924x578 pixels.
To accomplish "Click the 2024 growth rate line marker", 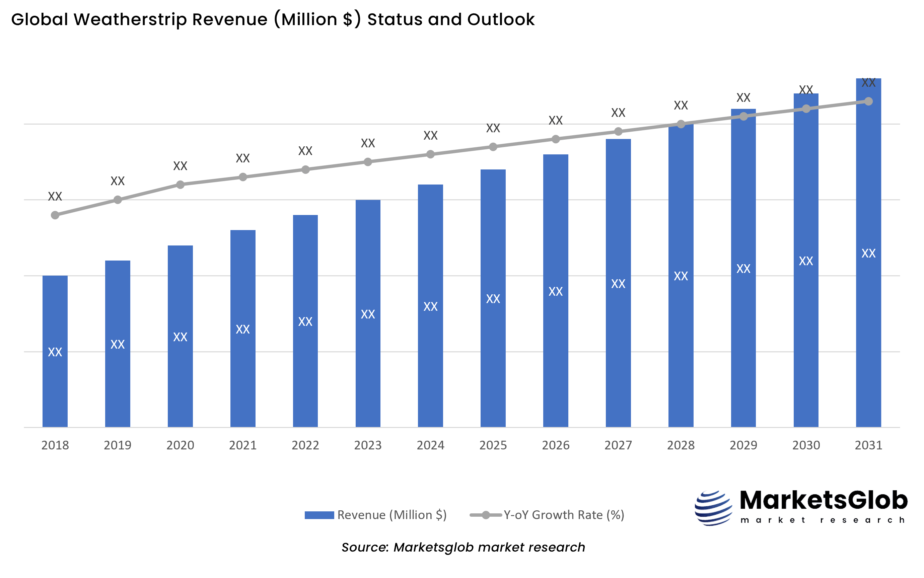I will (430, 154).
